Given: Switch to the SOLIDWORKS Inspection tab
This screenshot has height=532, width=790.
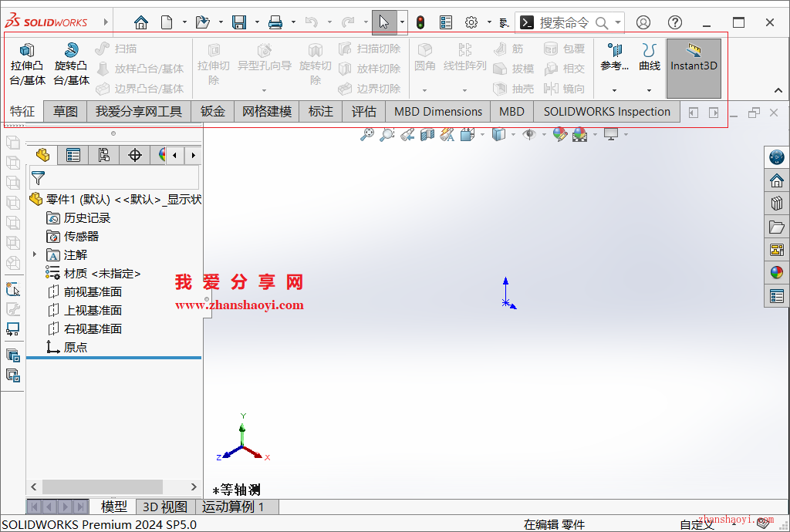Looking at the screenshot, I should (606, 111).
